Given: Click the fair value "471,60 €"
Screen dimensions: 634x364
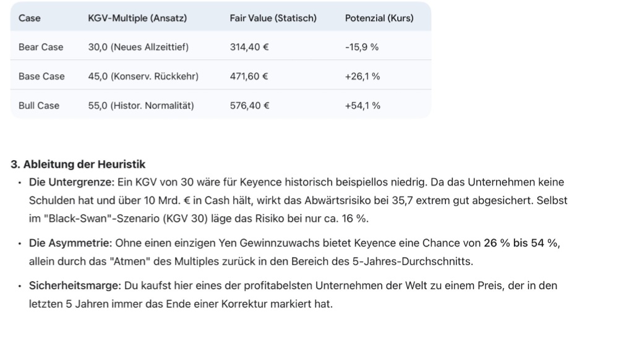Looking at the screenshot, I should [x=249, y=76].
